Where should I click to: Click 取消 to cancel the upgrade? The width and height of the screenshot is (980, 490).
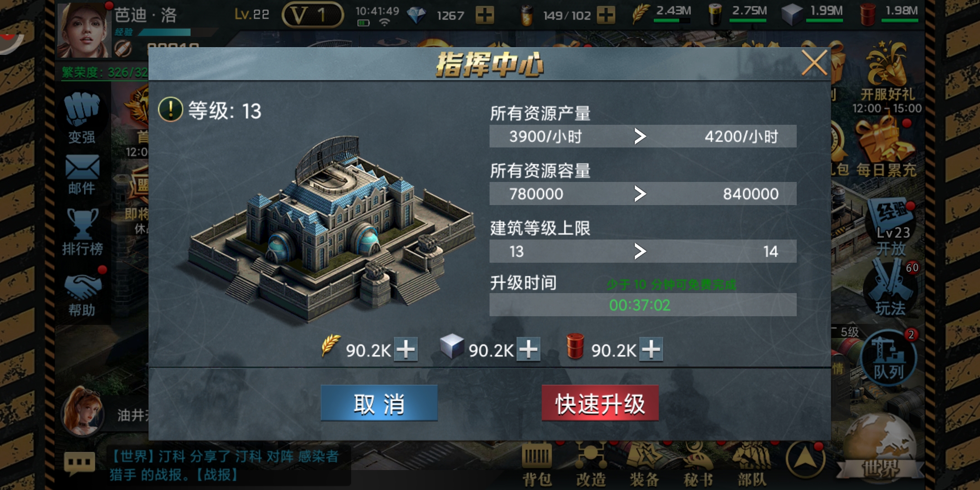(379, 403)
